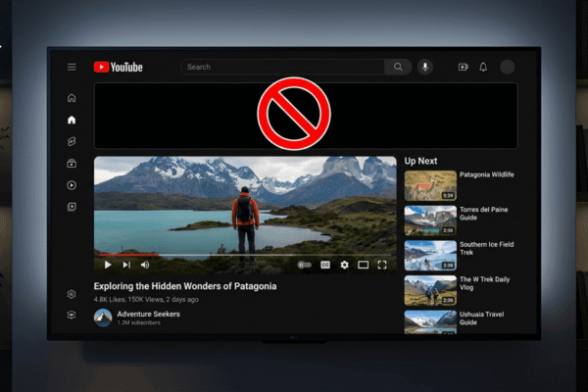Open the account avatar circle
Image resolution: width=588 pixels, height=392 pixels.
507,68
